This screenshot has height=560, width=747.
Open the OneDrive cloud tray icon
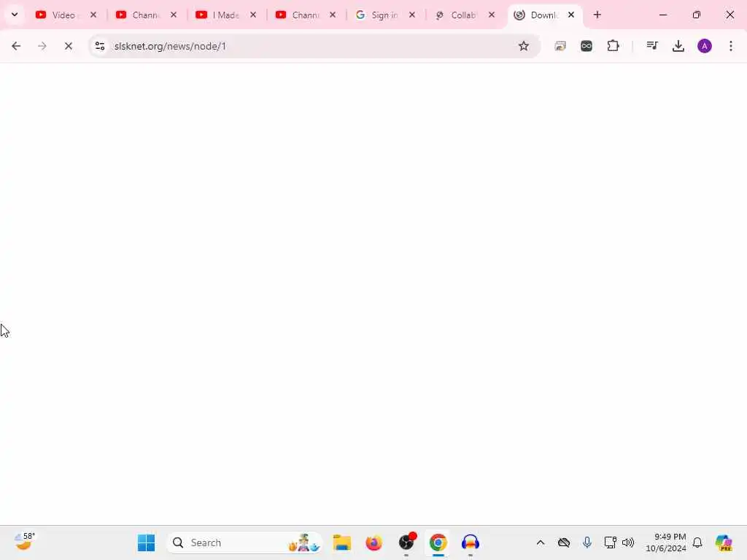pos(564,542)
